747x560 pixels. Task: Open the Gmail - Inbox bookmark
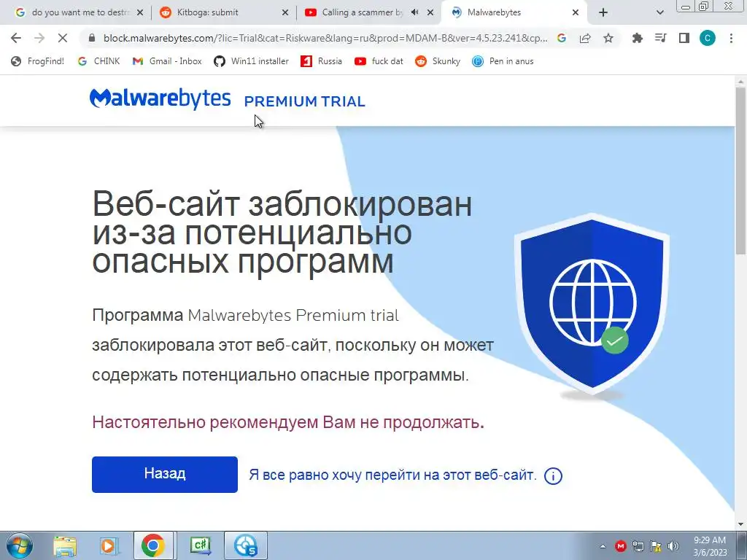pos(167,61)
